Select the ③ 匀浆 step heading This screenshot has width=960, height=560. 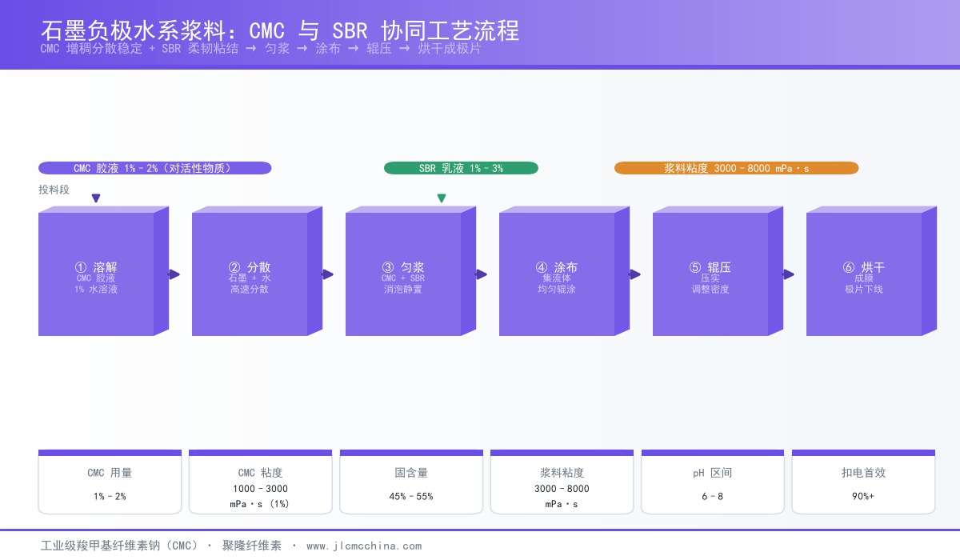(403, 267)
